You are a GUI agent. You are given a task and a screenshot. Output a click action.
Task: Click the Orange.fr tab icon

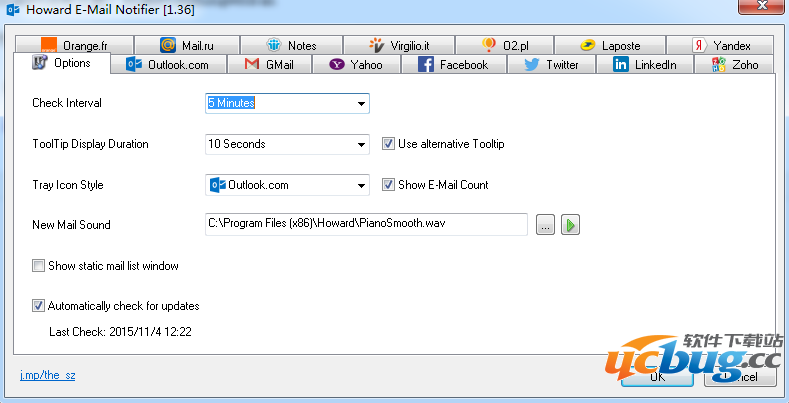[x=49, y=45]
